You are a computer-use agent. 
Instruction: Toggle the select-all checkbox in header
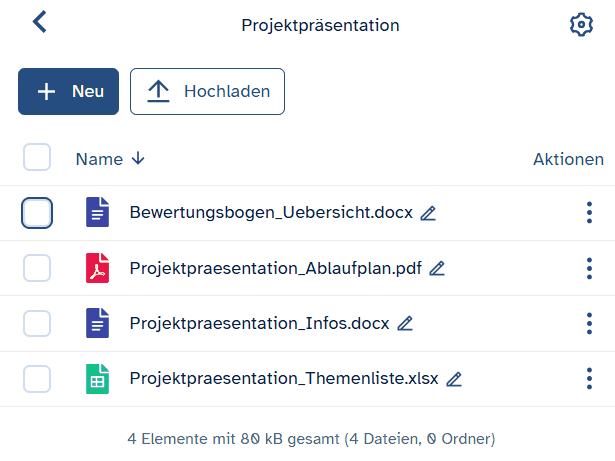[37, 158]
